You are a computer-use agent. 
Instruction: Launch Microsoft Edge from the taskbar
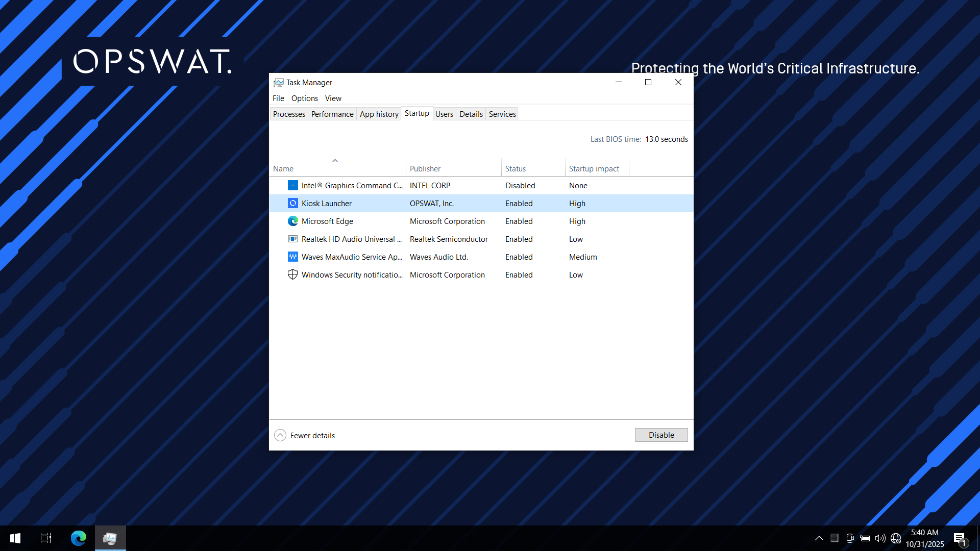pyautogui.click(x=79, y=538)
